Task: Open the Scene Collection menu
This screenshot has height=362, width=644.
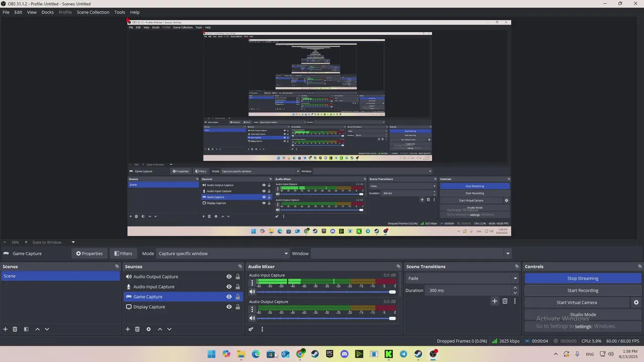Action: coord(93,12)
